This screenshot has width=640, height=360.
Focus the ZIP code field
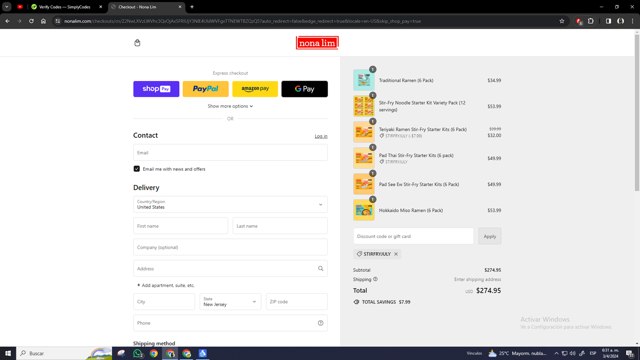(297, 302)
